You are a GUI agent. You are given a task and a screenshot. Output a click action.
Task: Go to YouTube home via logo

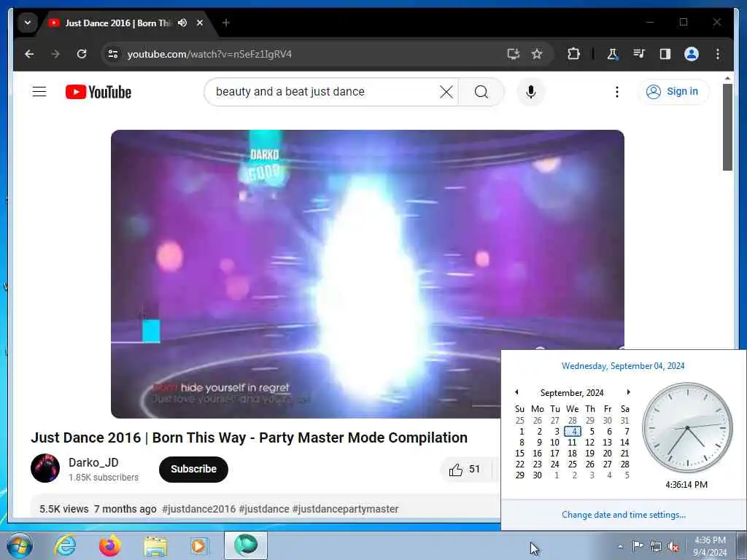tap(98, 92)
